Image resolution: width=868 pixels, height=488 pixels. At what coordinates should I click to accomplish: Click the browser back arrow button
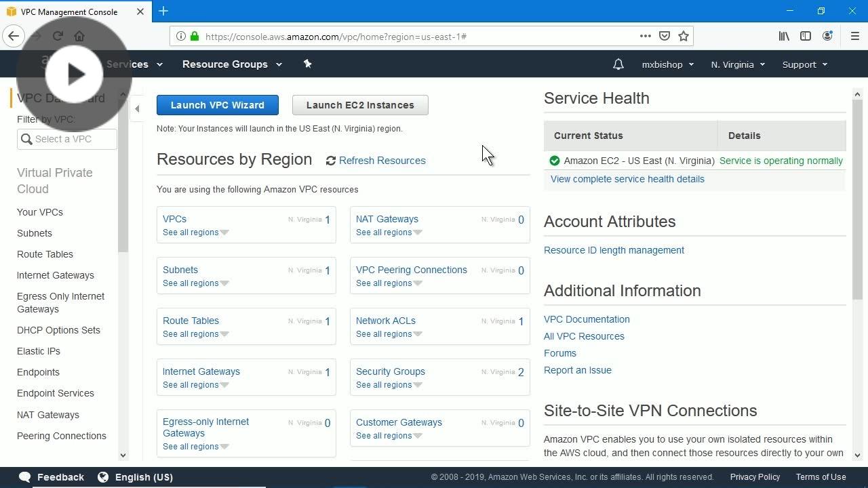pyautogui.click(x=14, y=37)
